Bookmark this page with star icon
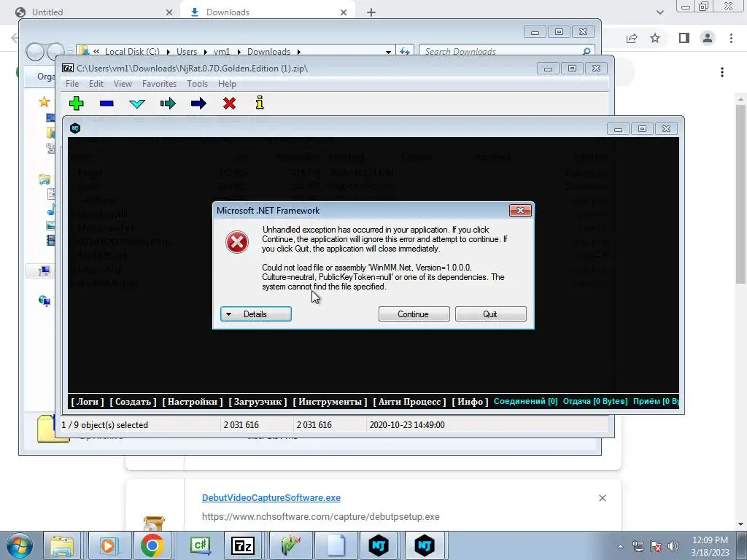Screen dimensions: 747x560 point(655,38)
